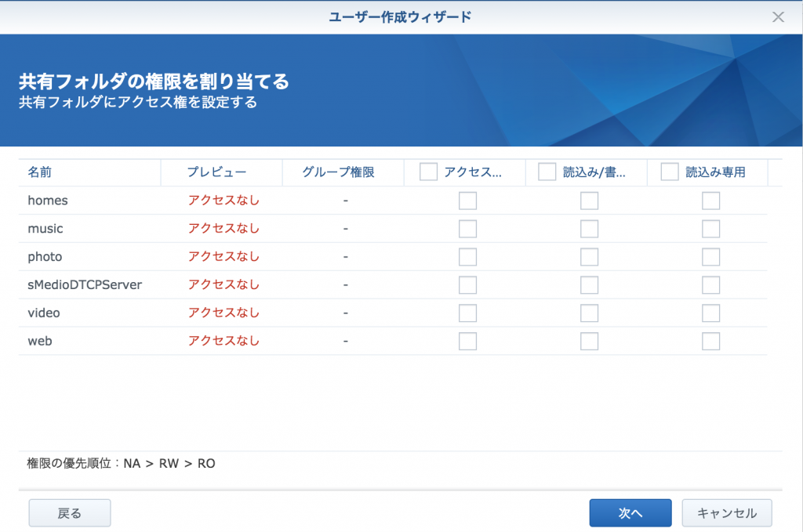This screenshot has height=532, width=803.
Task: Click アクセスなし preview in photo row
Action: coord(223,257)
